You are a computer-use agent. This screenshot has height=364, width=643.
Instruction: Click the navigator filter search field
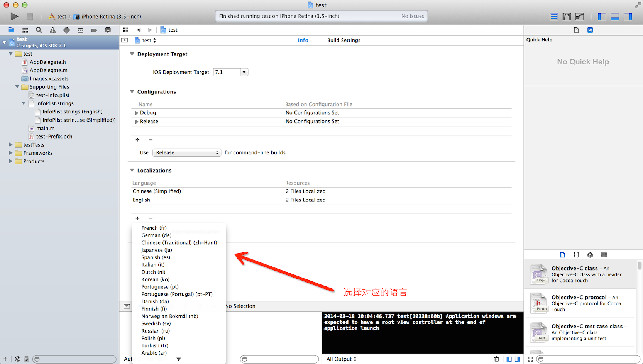[x=74, y=359]
